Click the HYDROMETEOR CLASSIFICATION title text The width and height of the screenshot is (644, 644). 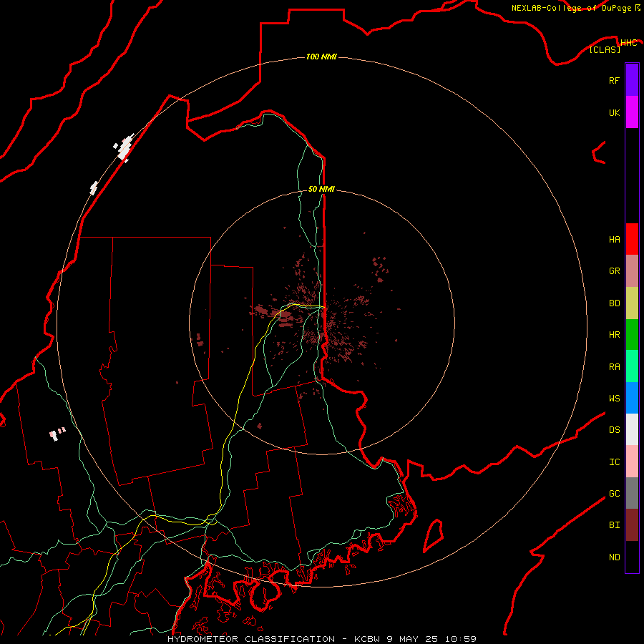251,639
